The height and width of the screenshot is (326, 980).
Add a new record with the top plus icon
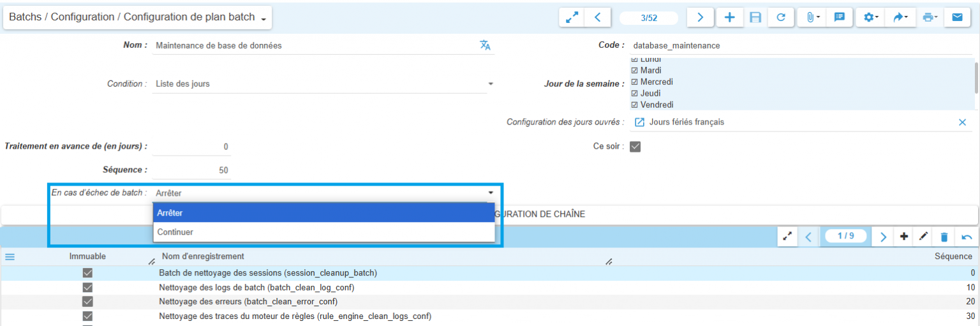[x=730, y=18]
